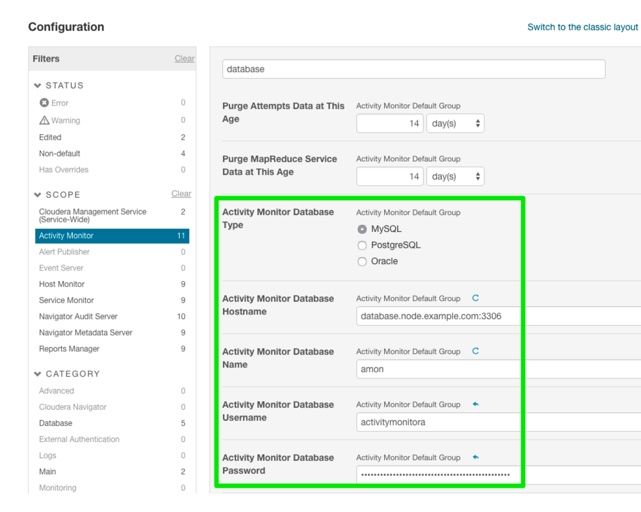Viewport: 641px width, 512px height.
Task: Filter scope by Host Monitor
Action: pyautogui.click(x=62, y=284)
